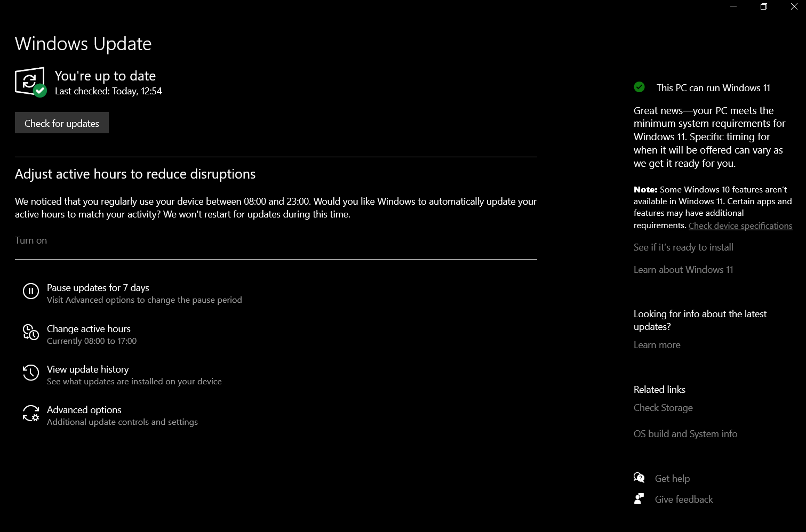Click the Windows Update page title

[83, 44]
